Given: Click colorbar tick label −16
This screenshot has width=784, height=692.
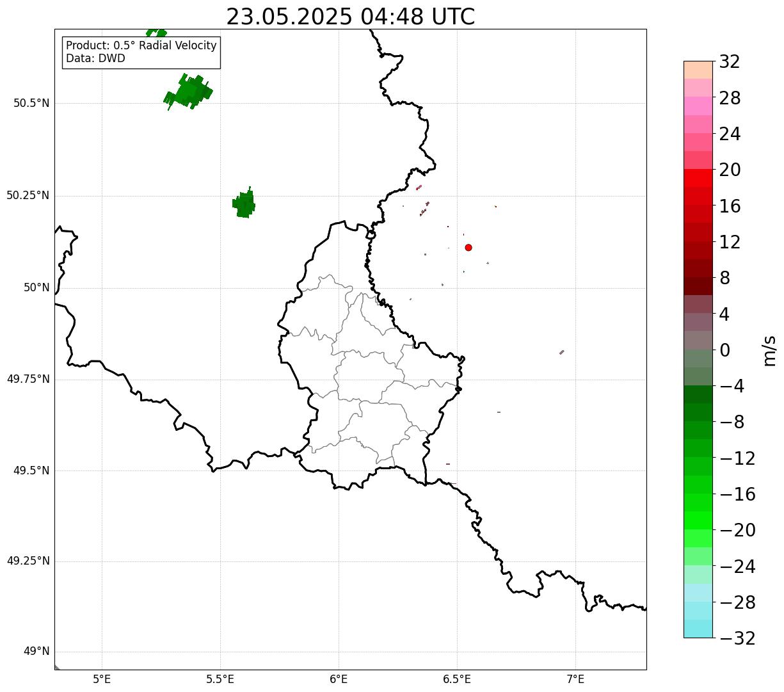Looking at the screenshot, I should (x=737, y=494).
